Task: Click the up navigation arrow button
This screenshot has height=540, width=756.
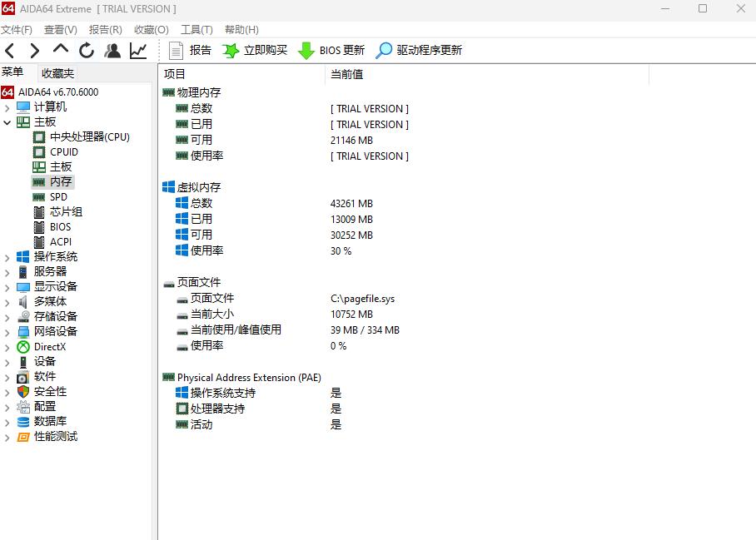Action: pos(59,50)
